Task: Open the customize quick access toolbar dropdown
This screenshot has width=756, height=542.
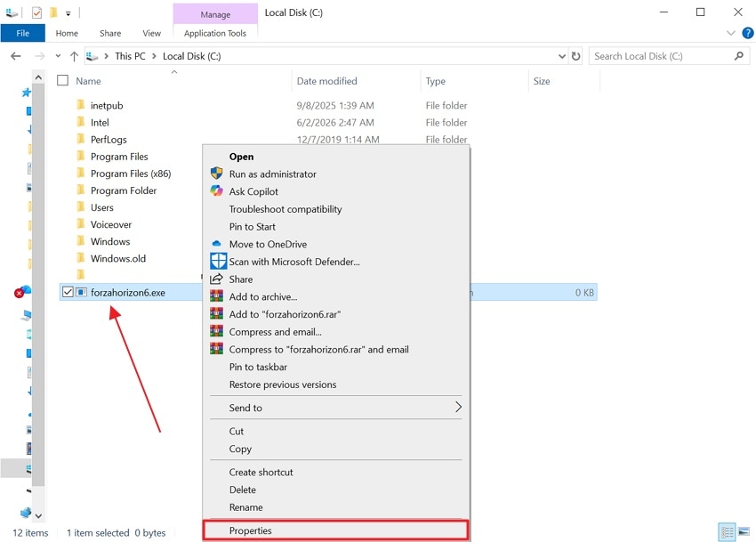Action: pos(68,13)
